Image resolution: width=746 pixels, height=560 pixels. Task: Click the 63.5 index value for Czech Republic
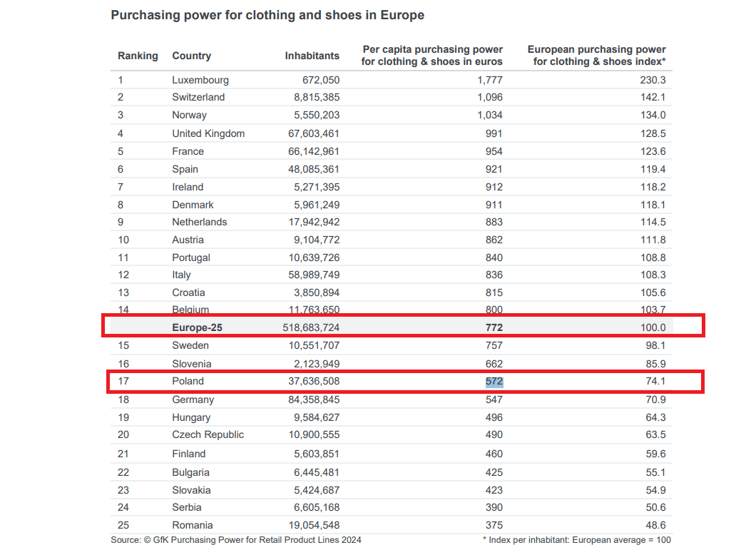(655, 435)
